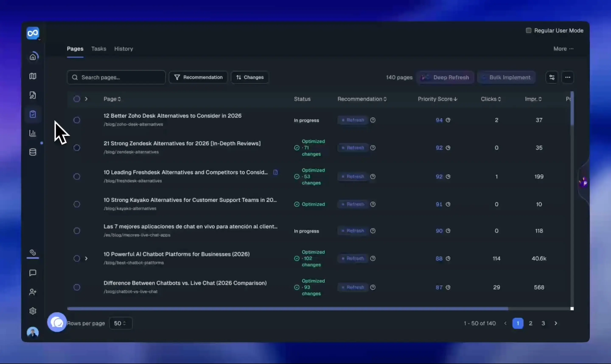
Task: Select the AI Chatbot Platforms row checkbox
Action: tap(77, 258)
